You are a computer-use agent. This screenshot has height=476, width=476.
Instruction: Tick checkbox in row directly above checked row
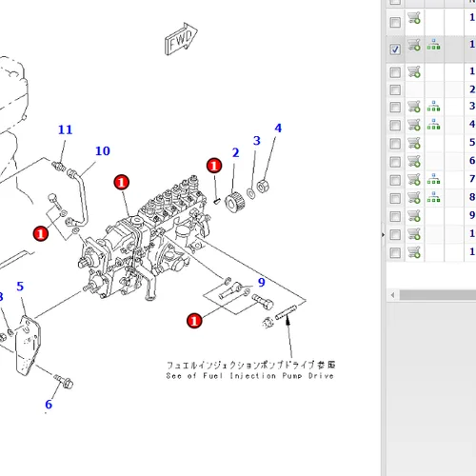pyautogui.click(x=395, y=22)
